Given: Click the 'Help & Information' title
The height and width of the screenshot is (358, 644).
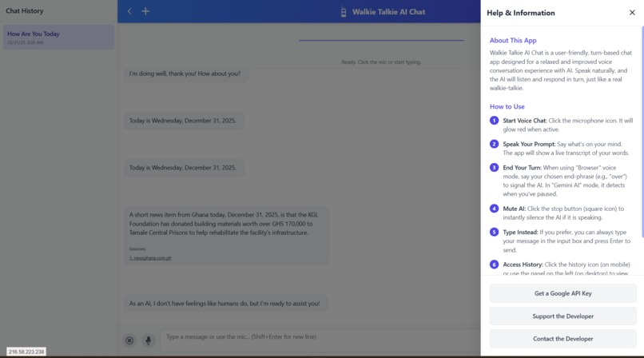Looking at the screenshot, I should pos(520,13).
